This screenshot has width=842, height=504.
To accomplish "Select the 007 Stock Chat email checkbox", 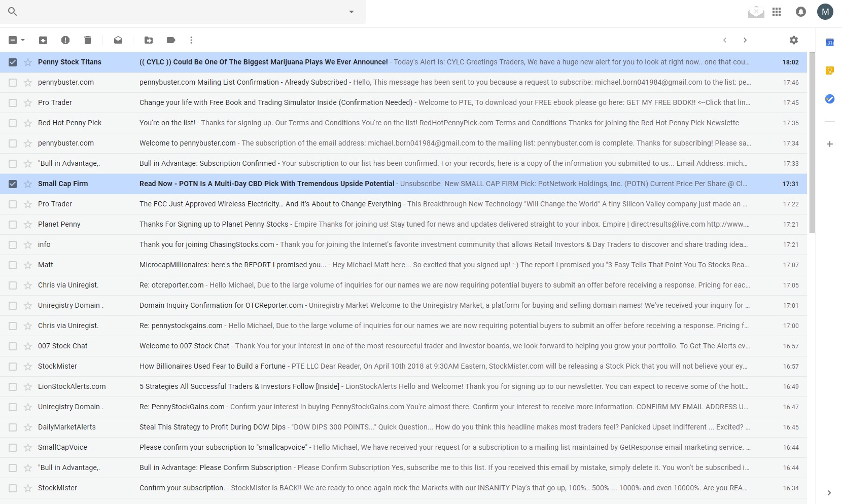I will pyautogui.click(x=13, y=346).
